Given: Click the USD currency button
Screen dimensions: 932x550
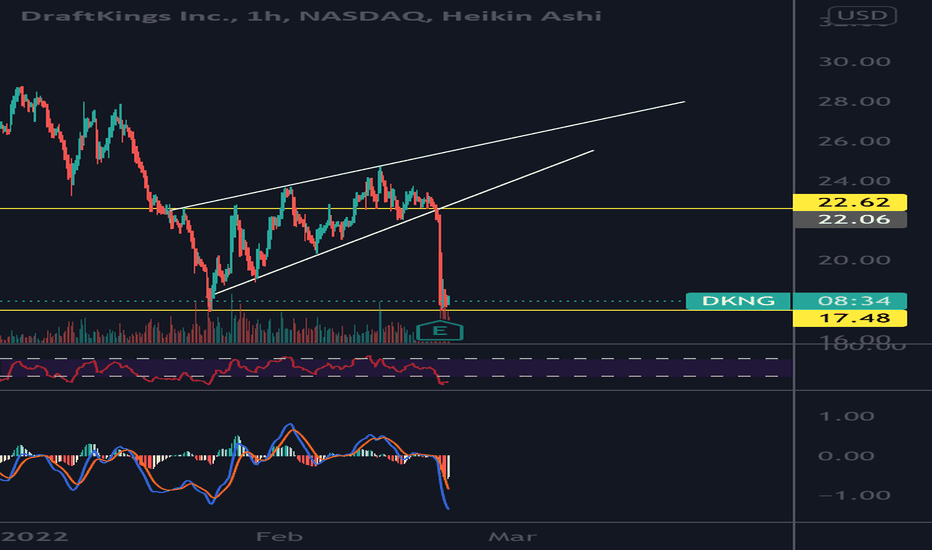Looking at the screenshot, I should [862, 15].
